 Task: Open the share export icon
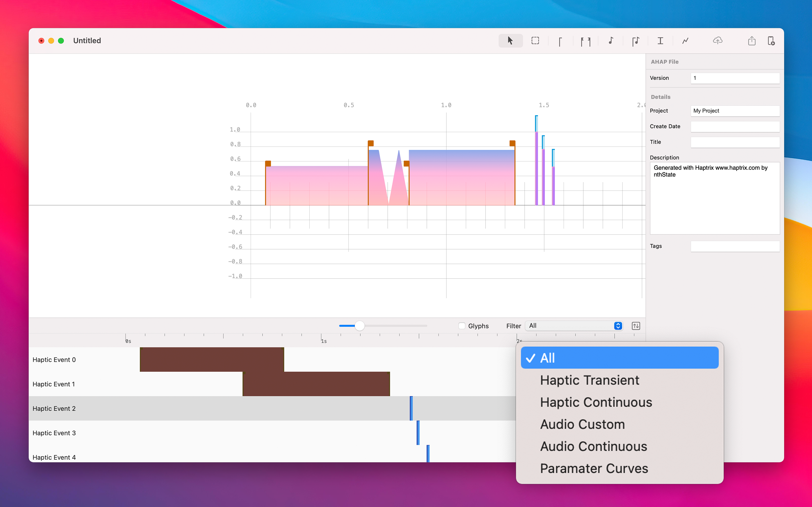(752, 41)
